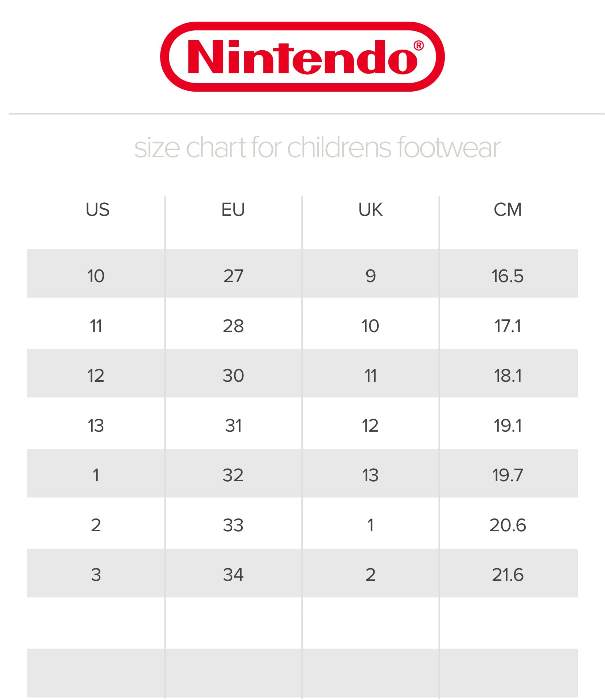Viewport: 605px width, 700px height.
Task: Click the UK size 9 cell
Action: click(370, 276)
